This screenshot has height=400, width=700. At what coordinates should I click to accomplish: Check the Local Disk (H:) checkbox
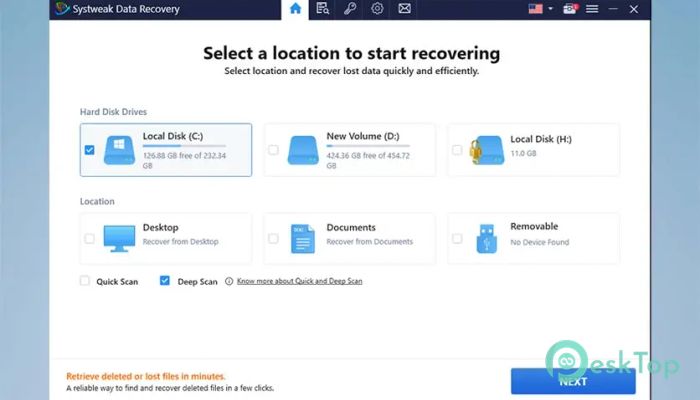point(457,150)
